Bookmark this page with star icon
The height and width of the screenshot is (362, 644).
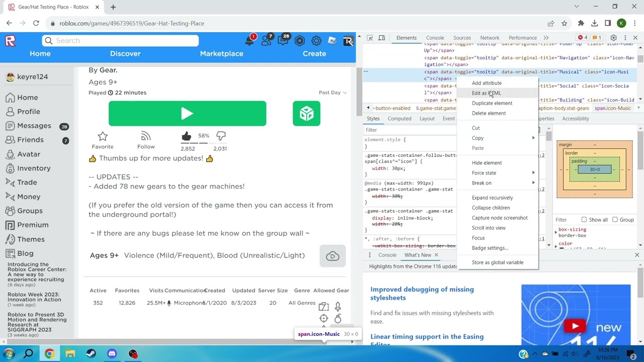point(565,23)
